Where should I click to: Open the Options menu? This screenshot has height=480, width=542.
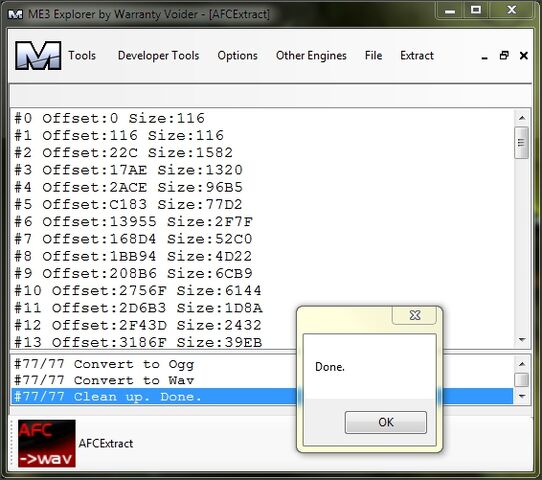[x=237, y=55]
